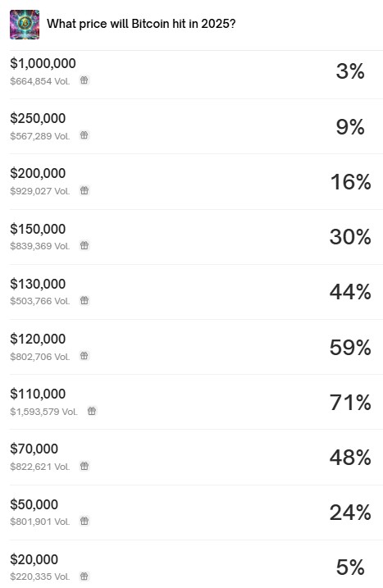The height and width of the screenshot is (588, 383).
Task: Click the gift icon next to $1,593,579 Vol.
Action: 92,411
